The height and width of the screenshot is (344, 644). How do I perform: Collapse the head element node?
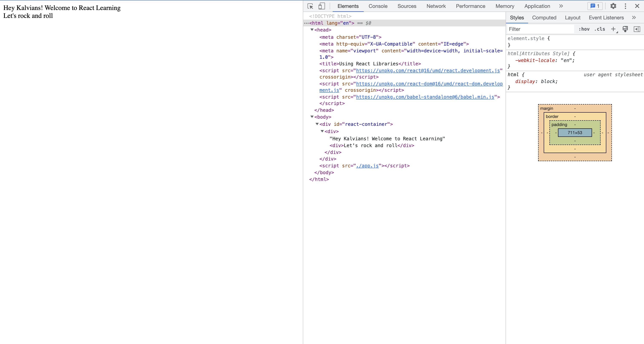(312, 30)
